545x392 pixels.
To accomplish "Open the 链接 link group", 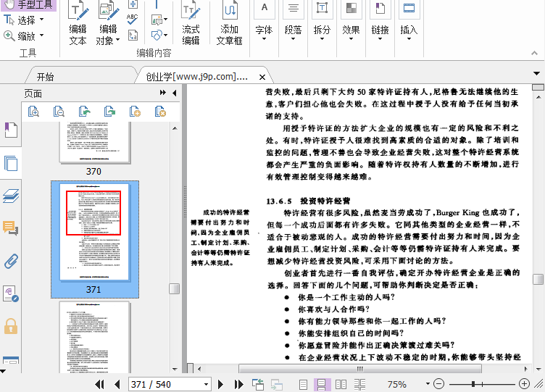I will 380,21.
